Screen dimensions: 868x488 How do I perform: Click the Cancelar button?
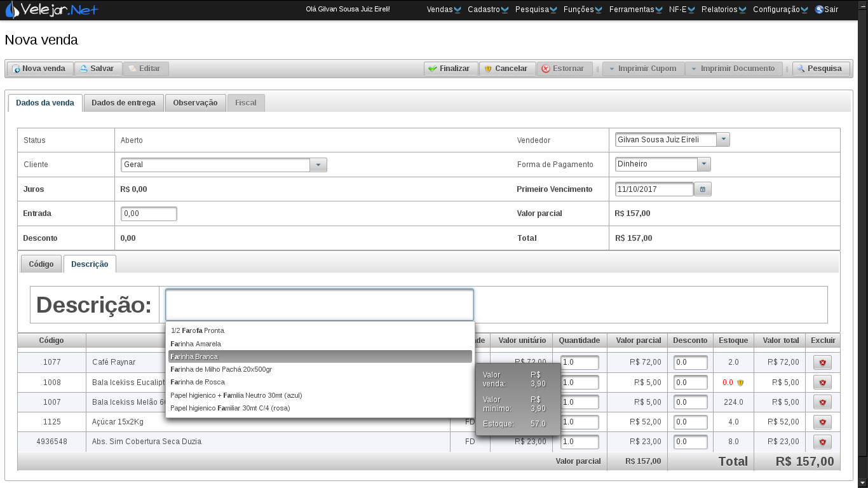coord(507,69)
